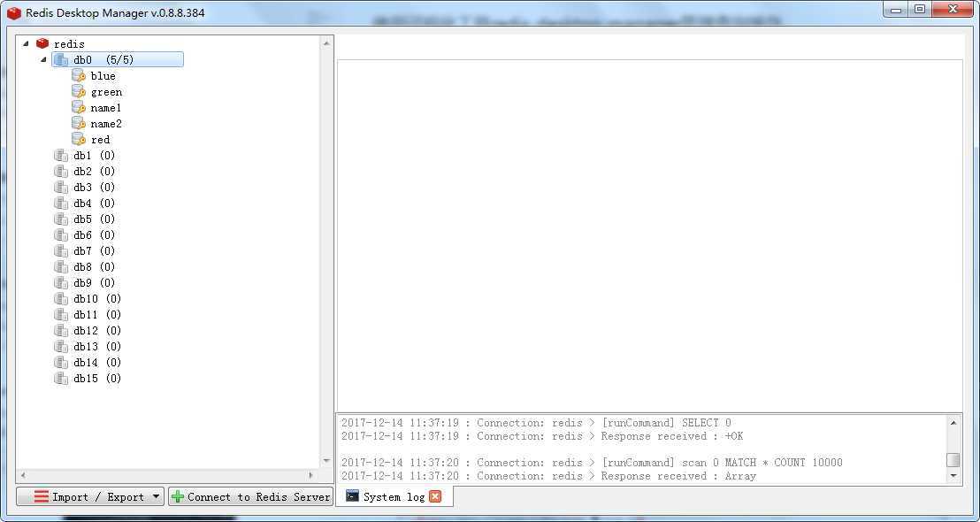Image resolution: width=980 pixels, height=522 pixels.
Task: Click the db0 database icon
Action: coord(61,59)
